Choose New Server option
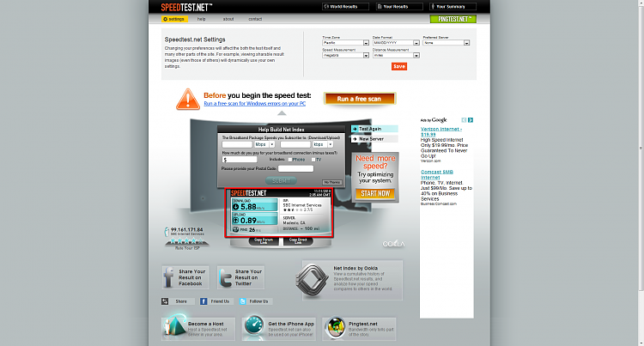 coord(374,139)
